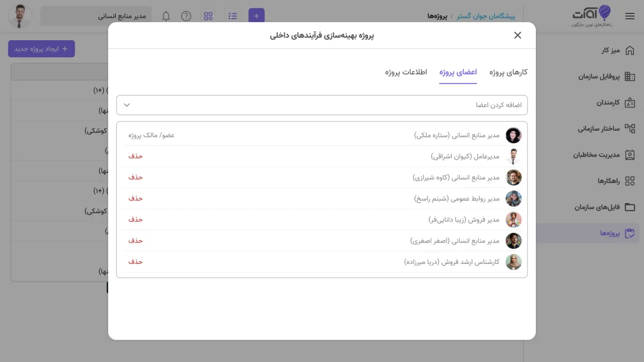This screenshot has width=644, height=362.
Task: Expand the اضافه کردن اعضا dropdown
Action: (x=321, y=105)
